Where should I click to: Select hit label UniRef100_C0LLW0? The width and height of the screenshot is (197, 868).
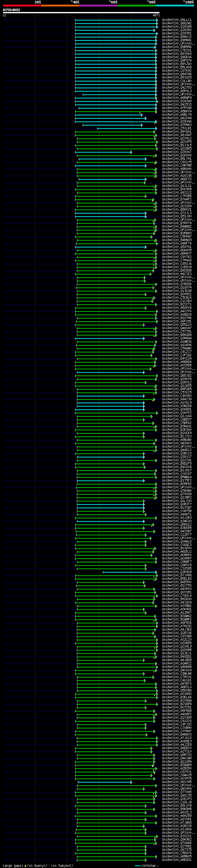point(176,81)
